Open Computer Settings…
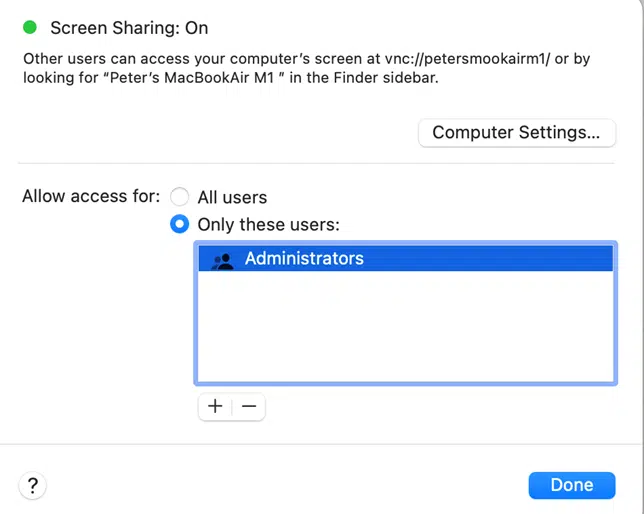The height and width of the screenshot is (514, 644). coord(517,133)
